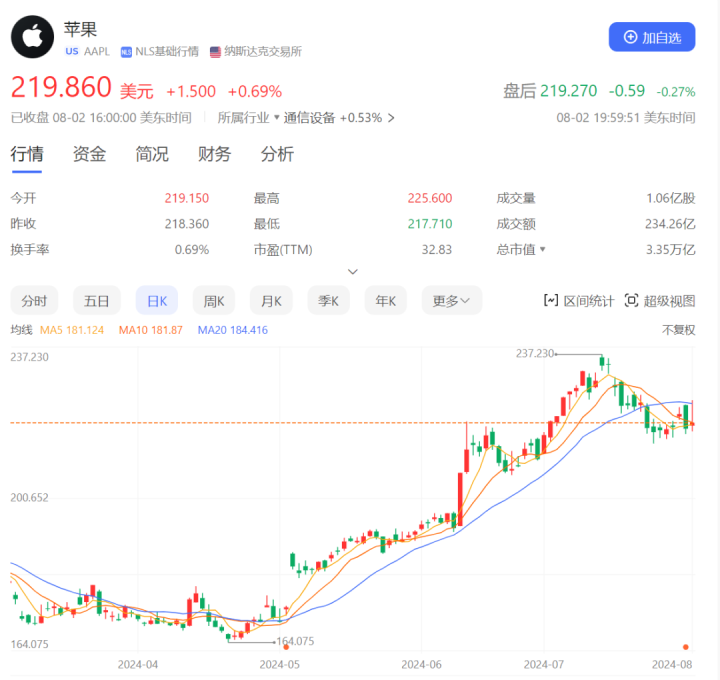Switch to 行情 tab
Screen dimensions: 720x680
[x=27, y=154]
